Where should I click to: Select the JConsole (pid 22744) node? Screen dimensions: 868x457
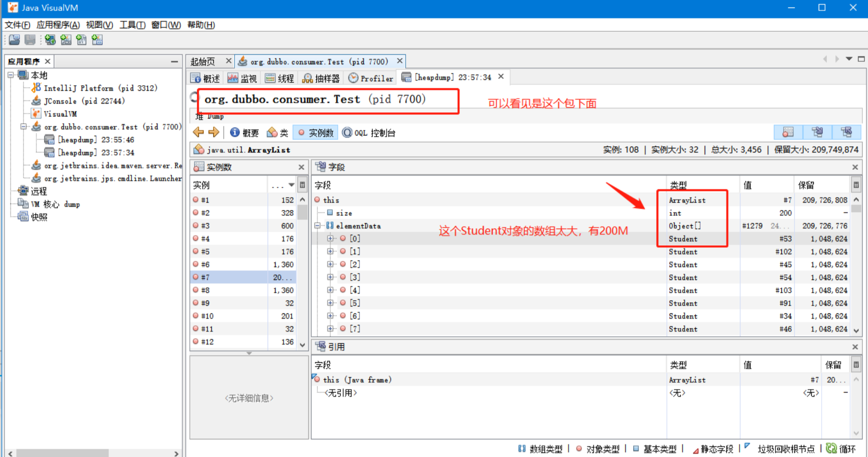point(84,101)
